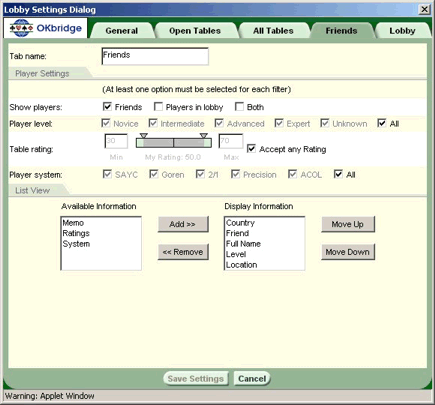The height and width of the screenshot is (405, 435).
Task: Toggle the Player system All checkbox
Action: (x=338, y=174)
